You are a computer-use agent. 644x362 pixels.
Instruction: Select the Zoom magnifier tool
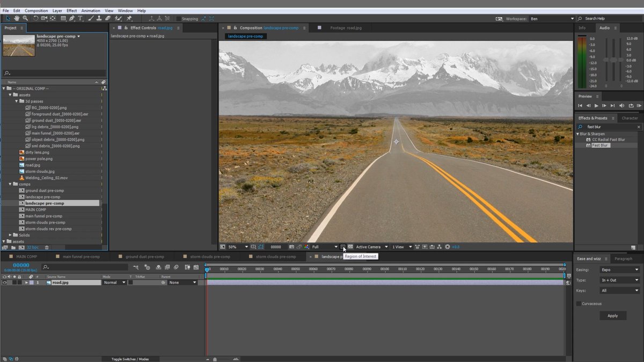[x=25, y=18]
